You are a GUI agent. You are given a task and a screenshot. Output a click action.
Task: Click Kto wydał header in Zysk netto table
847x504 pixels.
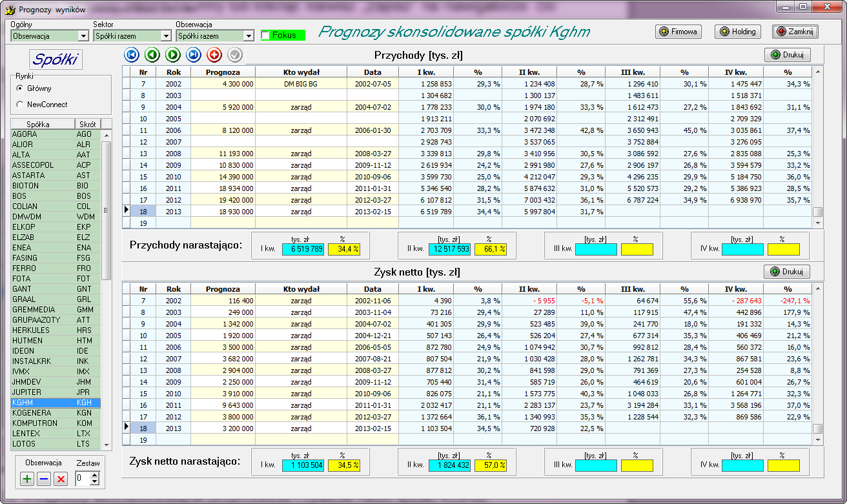301,289
